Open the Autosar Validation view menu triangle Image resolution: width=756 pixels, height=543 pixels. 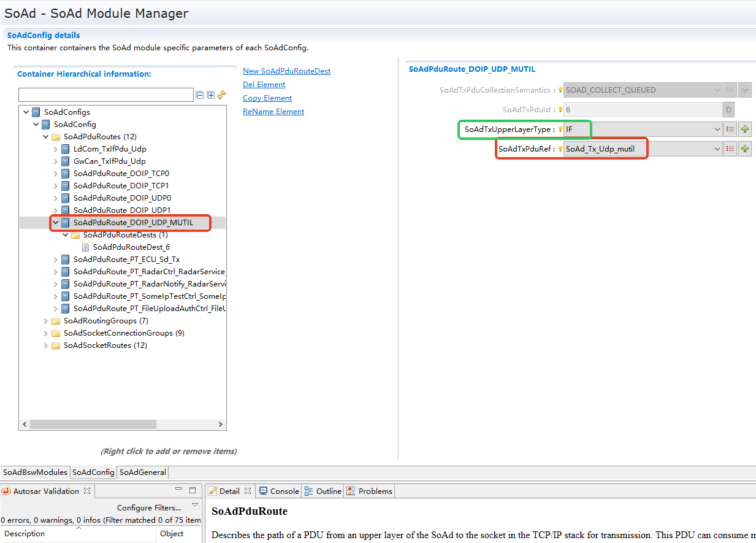(195, 505)
